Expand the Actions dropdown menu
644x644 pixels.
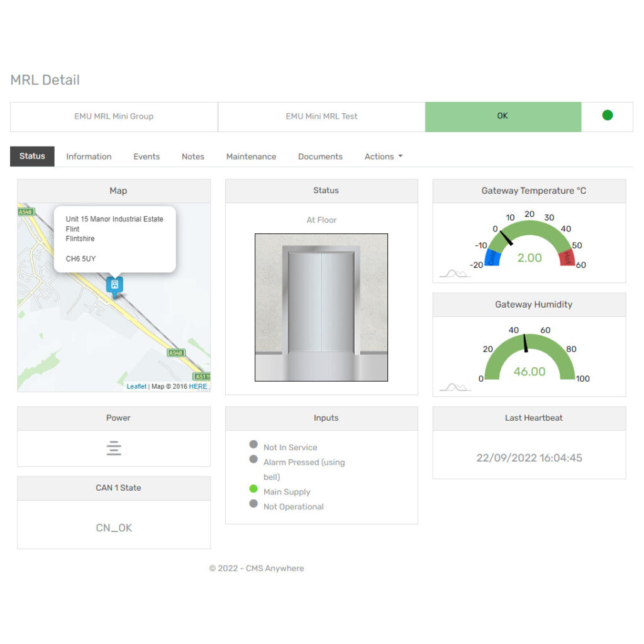[383, 157]
